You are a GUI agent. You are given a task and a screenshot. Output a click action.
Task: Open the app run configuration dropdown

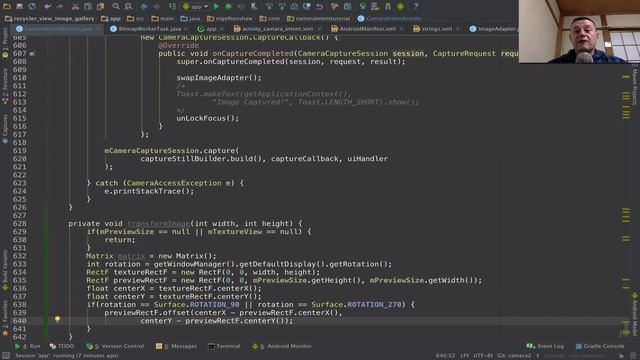point(196,7)
